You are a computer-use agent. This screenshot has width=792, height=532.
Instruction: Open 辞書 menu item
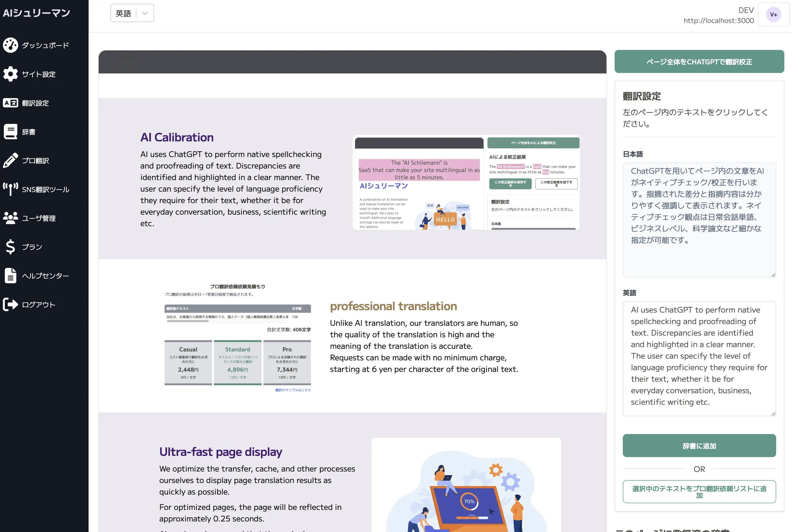[29, 132]
